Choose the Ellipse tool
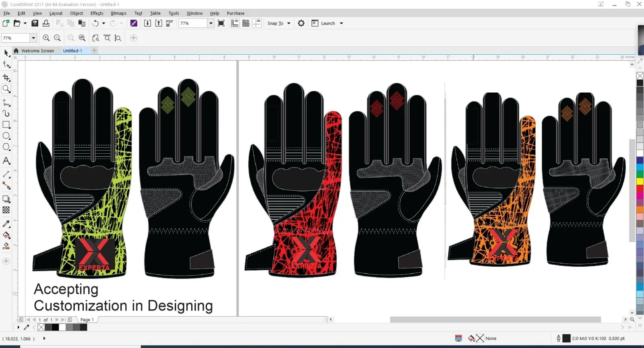Screen dimensions: 644x348 [6, 136]
